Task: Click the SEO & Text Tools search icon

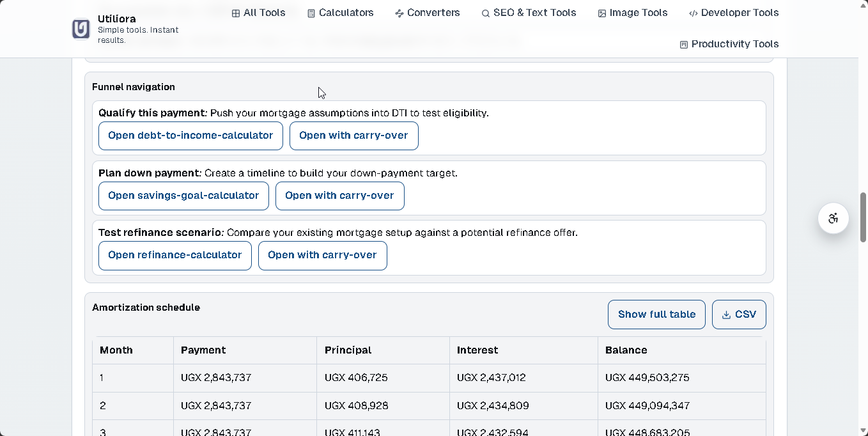Action: tap(486, 13)
